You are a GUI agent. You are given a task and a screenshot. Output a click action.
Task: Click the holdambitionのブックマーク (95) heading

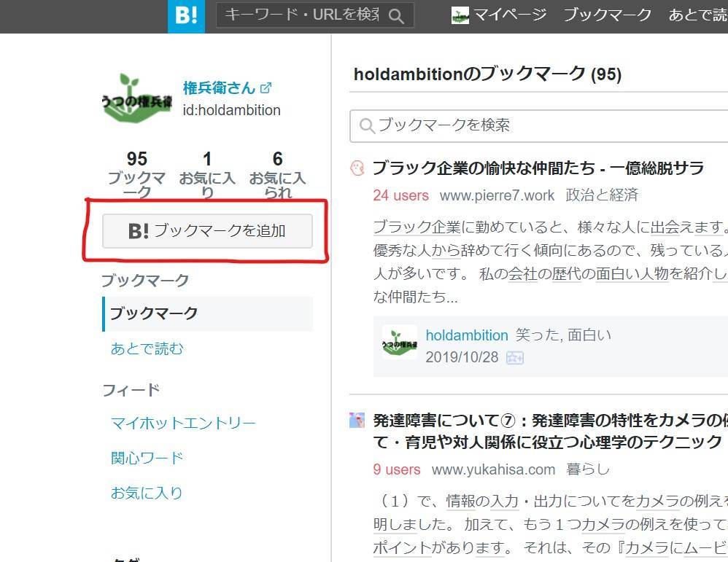(x=487, y=74)
